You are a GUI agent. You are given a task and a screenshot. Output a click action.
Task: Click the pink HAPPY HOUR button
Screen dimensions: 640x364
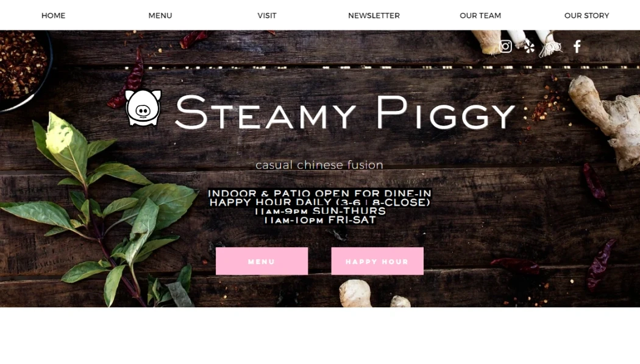tap(377, 261)
